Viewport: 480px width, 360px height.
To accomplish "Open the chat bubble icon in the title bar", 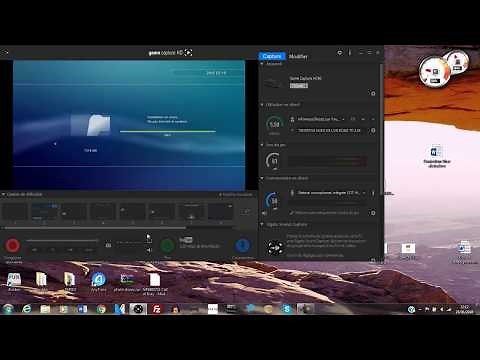I will click(340, 53).
